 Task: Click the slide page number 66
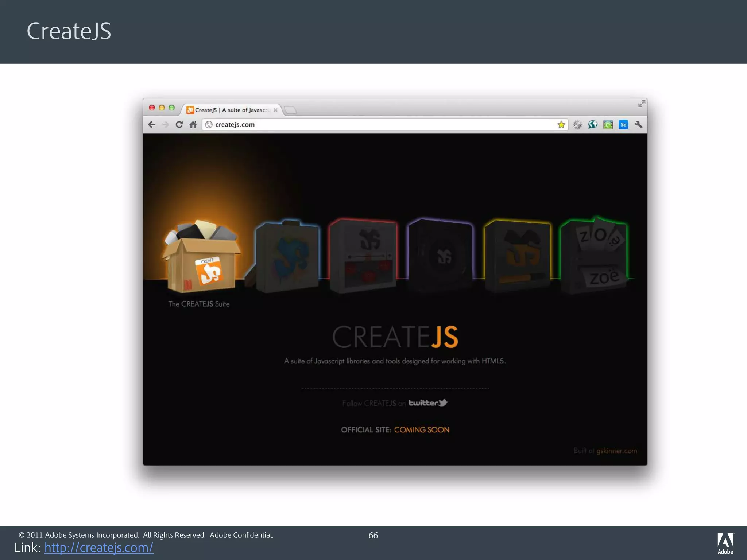point(373,535)
